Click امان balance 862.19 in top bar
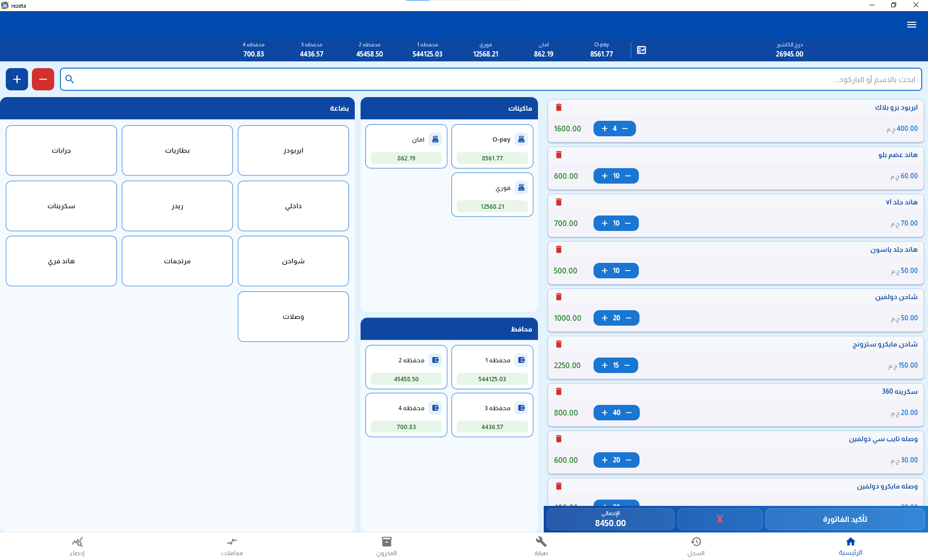This screenshot has width=928, height=560. [543, 54]
